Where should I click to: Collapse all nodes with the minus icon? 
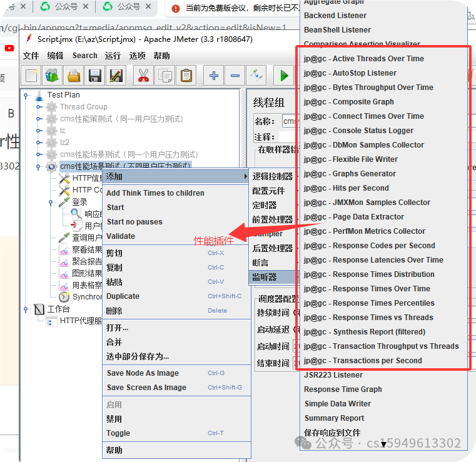[x=235, y=76]
